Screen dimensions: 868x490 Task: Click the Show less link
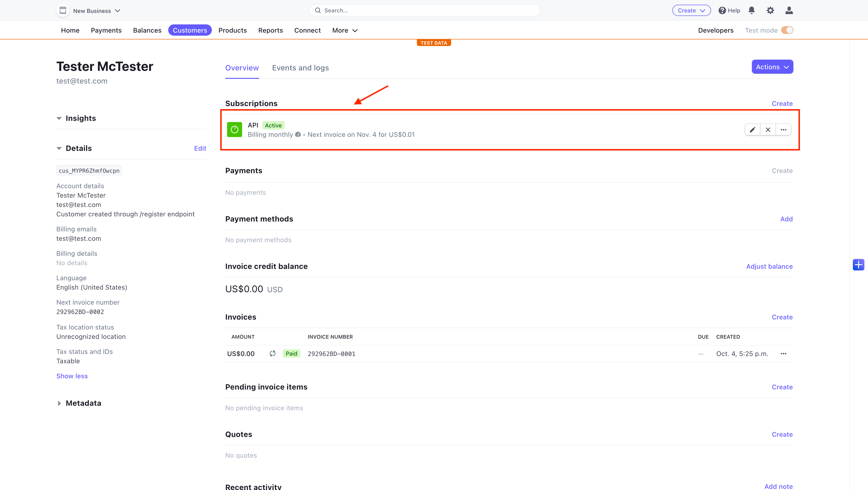click(x=72, y=376)
